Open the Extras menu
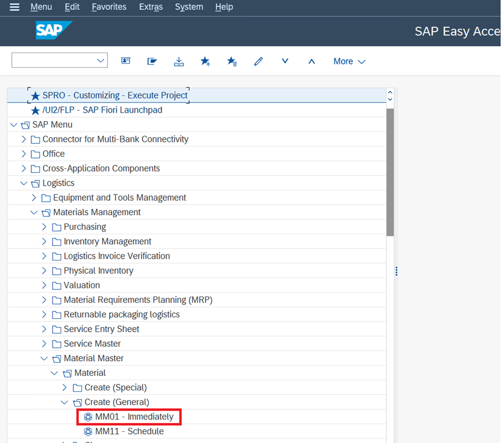Image resolution: width=504 pixels, height=443 pixels. tap(151, 7)
